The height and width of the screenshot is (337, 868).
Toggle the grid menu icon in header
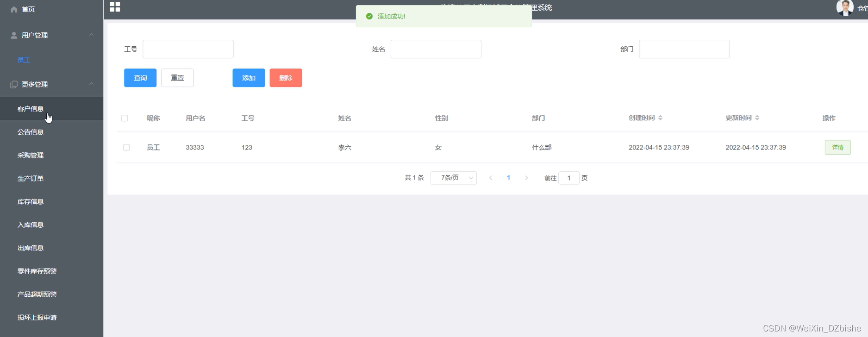(x=115, y=6)
